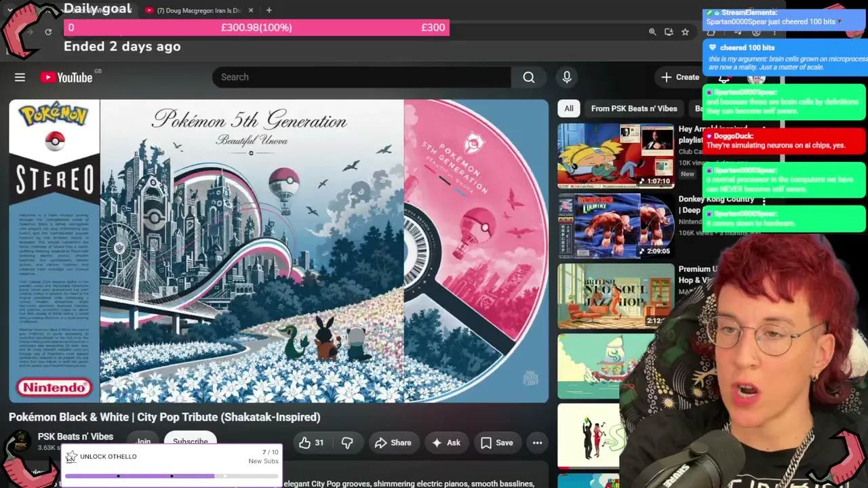Go to the YouTube home logo

pos(66,77)
